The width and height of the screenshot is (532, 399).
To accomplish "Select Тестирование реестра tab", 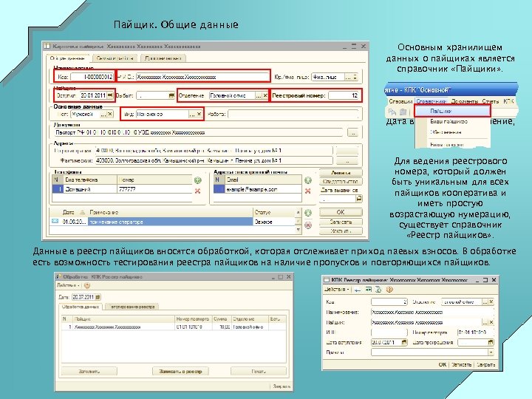I will coord(132,307).
